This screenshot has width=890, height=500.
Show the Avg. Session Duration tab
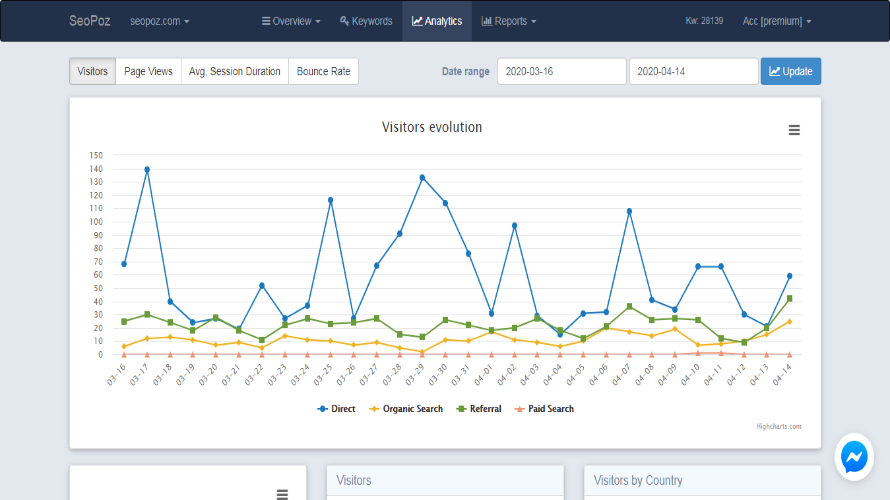pyautogui.click(x=235, y=71)
